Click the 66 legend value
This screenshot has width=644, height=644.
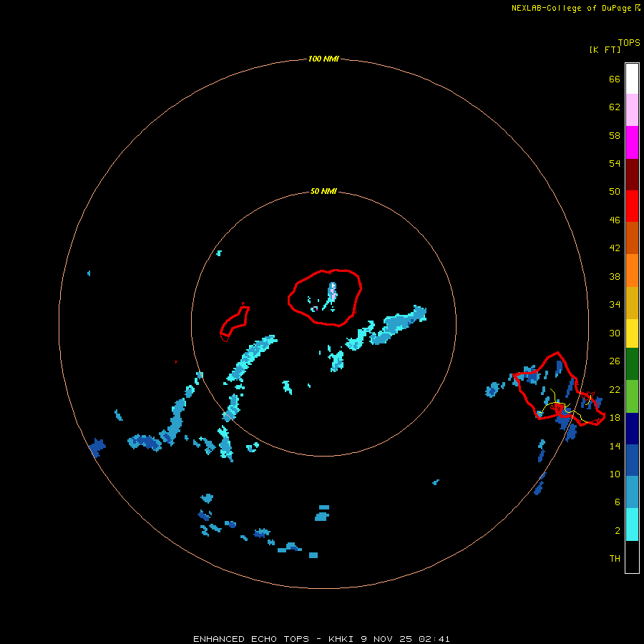(x=615, y=79)
